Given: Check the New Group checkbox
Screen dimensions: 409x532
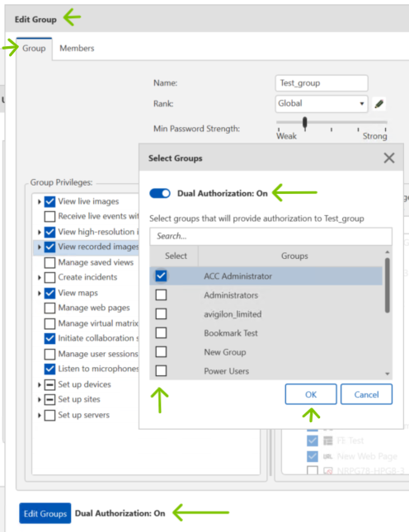Looking at the screenshot, I should pyautogui.click(x=161, y=352).
